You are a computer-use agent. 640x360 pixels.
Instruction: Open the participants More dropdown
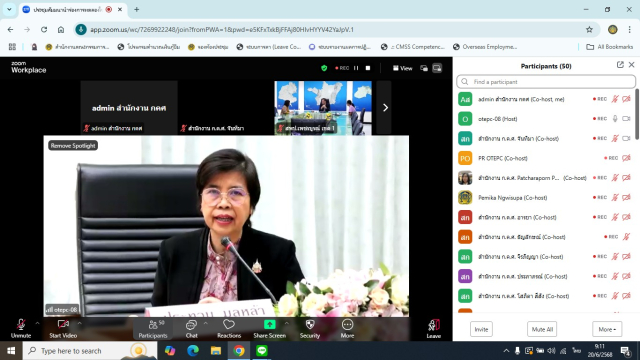607,329
